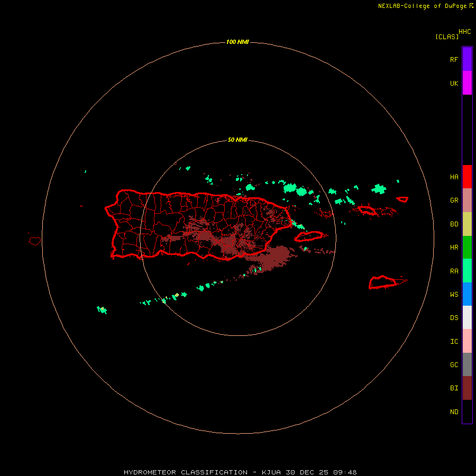Click the brown BI legend swatch
476x476 pixels.
point(467,388)
